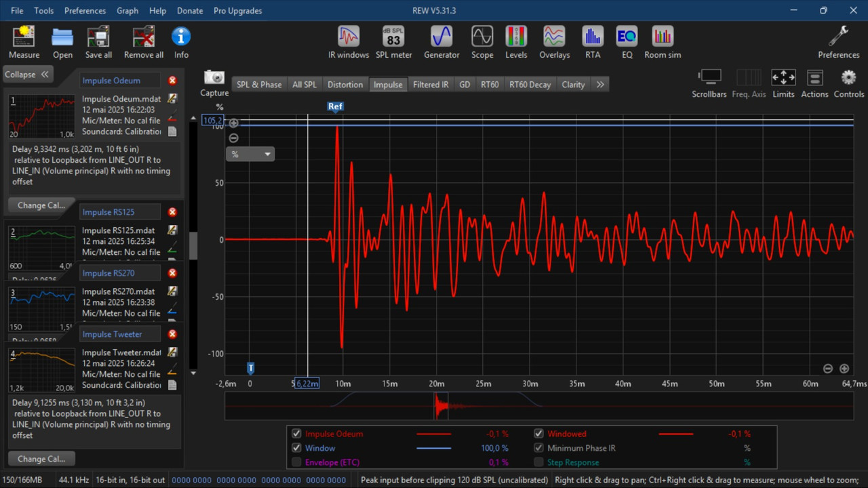Switch to RT60 Decay tab
868x488 pixels.
point(530,85)
